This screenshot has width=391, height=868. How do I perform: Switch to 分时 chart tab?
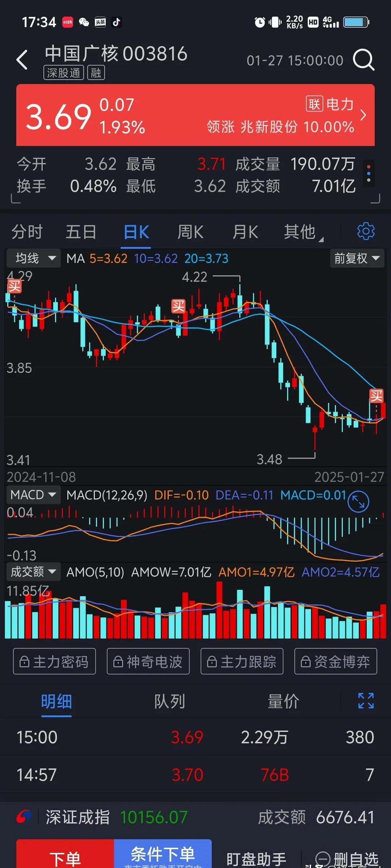(27, 232)
